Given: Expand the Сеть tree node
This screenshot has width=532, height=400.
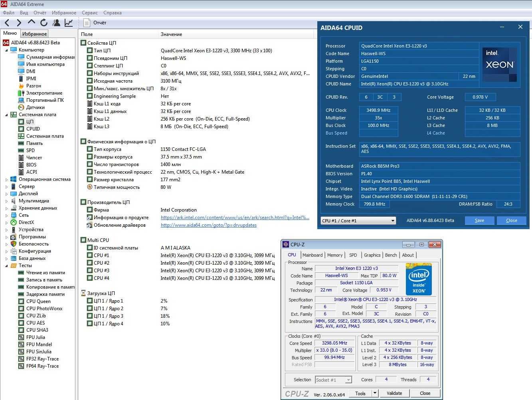Looking at the screenshot, I should pos(6,216).
